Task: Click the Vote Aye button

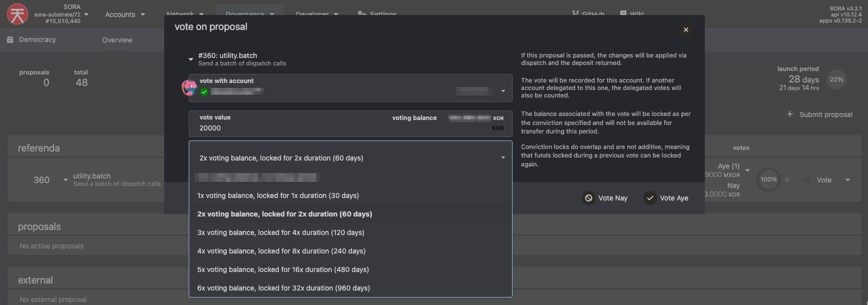Action: tap(666, 198)
